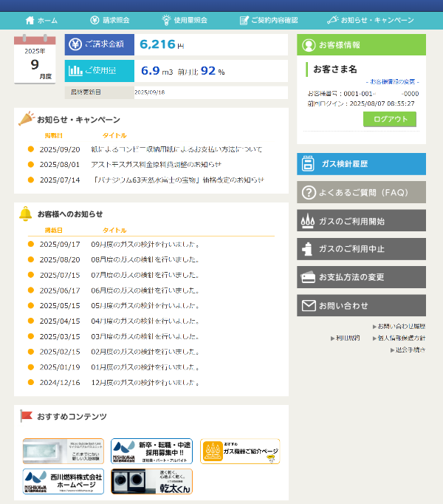Image resolution: width=443 pixels, height=504 pixels.
Task: Click the flame icon on ガスのご利用開始
Action: click(x=309, y=221)
